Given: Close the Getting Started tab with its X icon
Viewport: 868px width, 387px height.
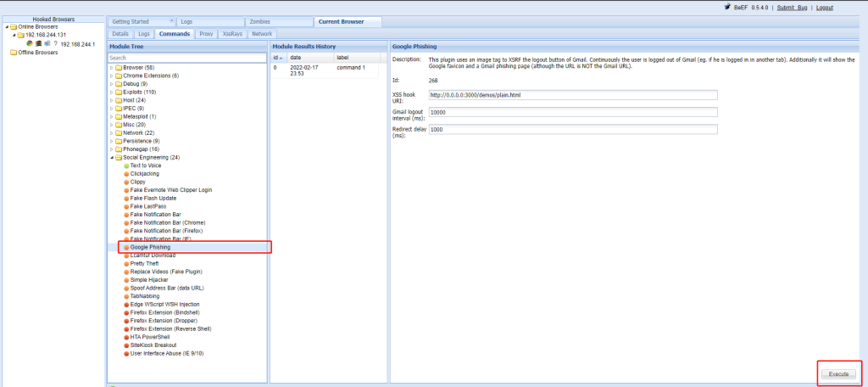Looking at the screenshot, I should [x=171, y=20].
